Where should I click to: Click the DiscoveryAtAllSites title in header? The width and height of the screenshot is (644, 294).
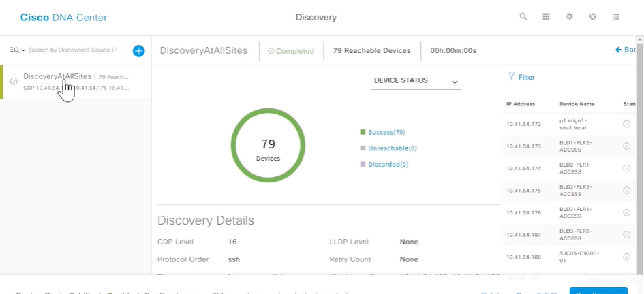[x=204, y=50]
